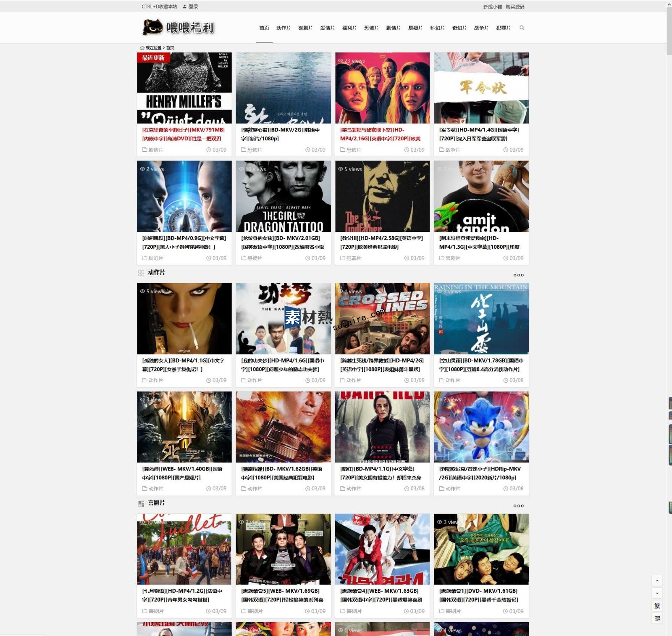Click the 登录 login link
672x636 pixels.
pos(193,7)
